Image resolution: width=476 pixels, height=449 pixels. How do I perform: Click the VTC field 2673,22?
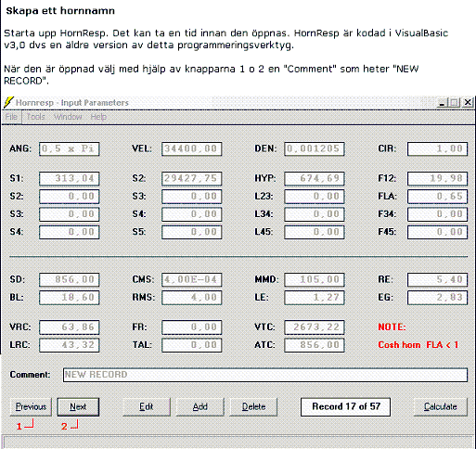[x=315, y=327]
